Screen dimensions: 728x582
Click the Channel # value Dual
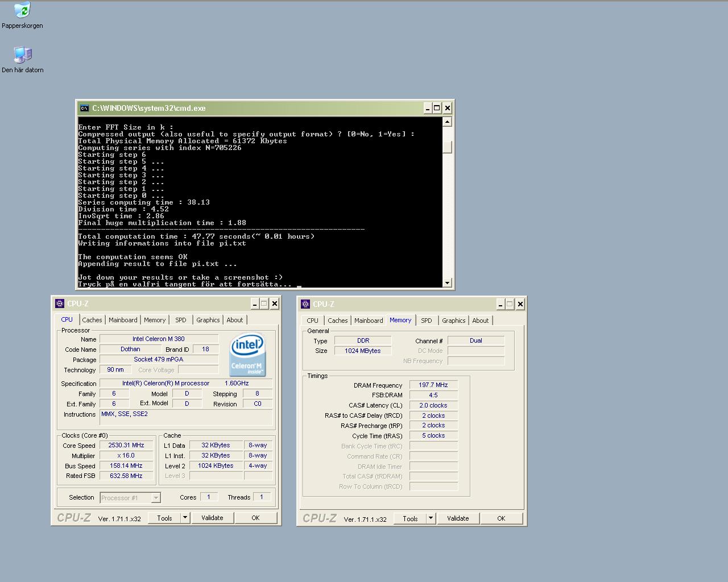point(476,340)
